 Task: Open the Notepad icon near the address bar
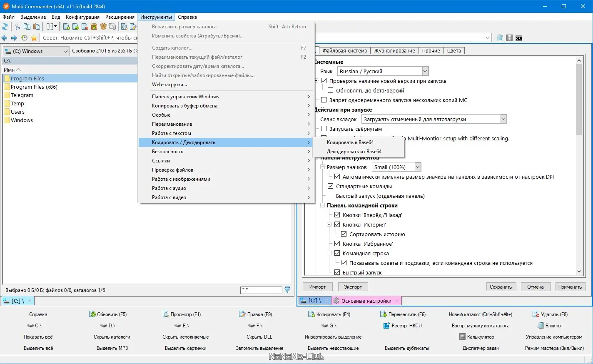[x=500, y=37]
